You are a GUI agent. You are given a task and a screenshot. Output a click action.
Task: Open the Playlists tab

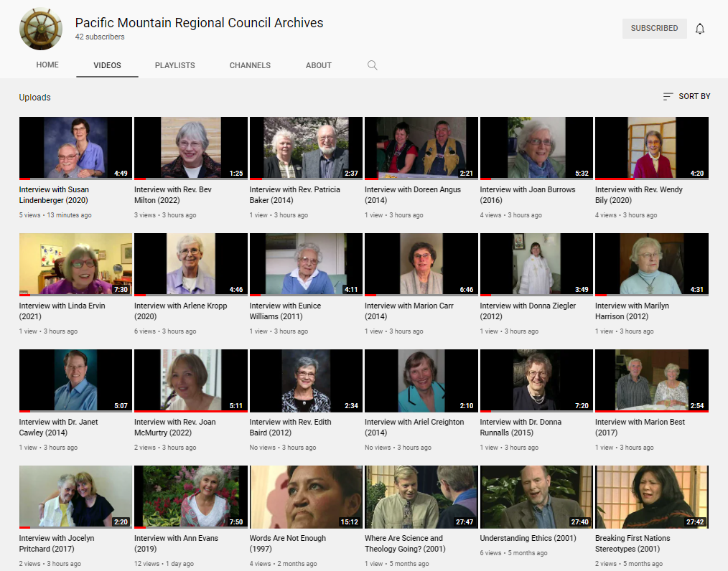pyautogui.click(x=175, y=65)
